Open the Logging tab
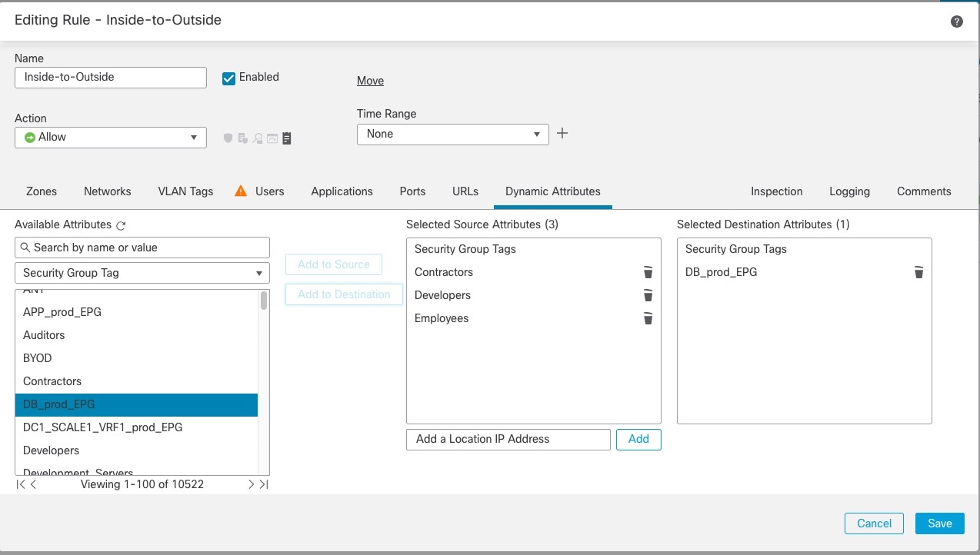Image resolution: width=980 pixels, height=555 pixels. click(849, 191)
